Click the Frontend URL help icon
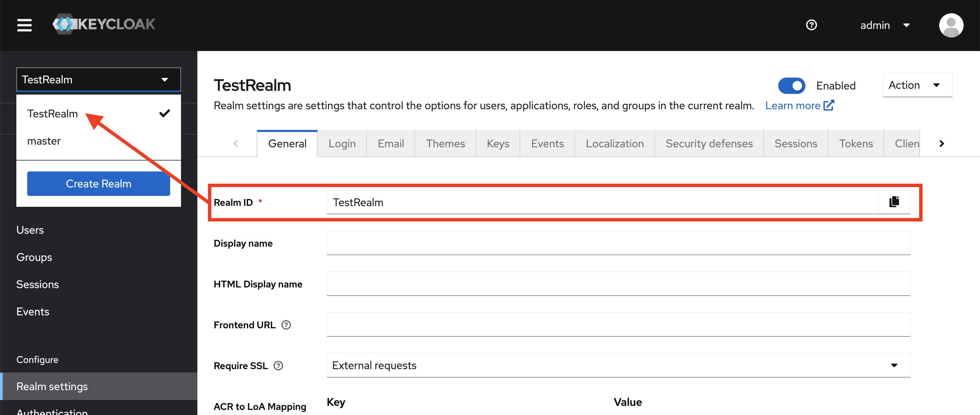Viewport: 980px width, 415px height. tap(287, 325)
